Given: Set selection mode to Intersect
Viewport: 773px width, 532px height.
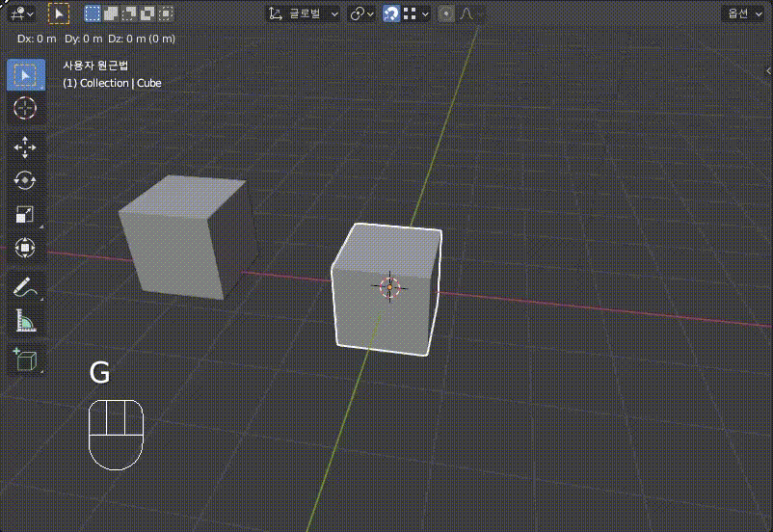Looking at the screenshot, I should 165,13.
